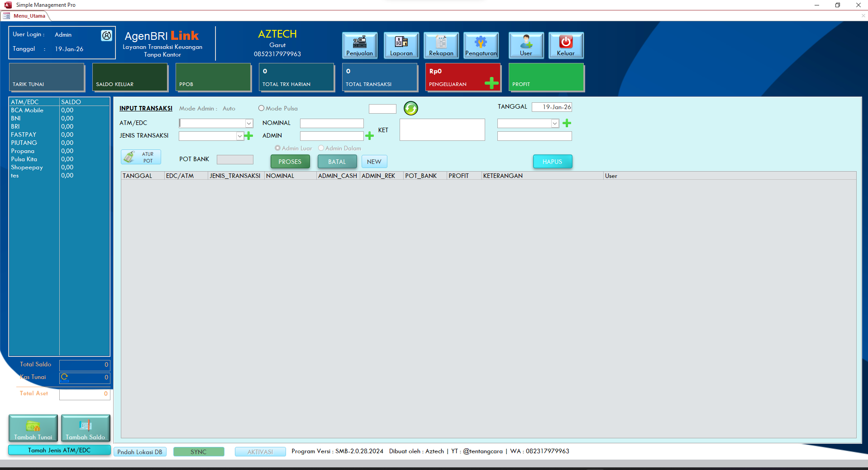The image size is (868, 470).
Task: Open the Rekapan panel
Action: 440,45
